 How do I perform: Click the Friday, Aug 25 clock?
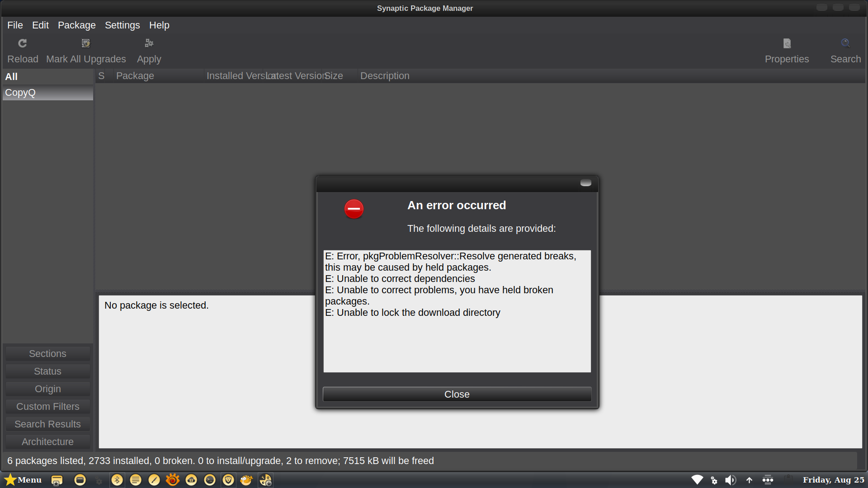pyautogui.click(x=833, y=480)
